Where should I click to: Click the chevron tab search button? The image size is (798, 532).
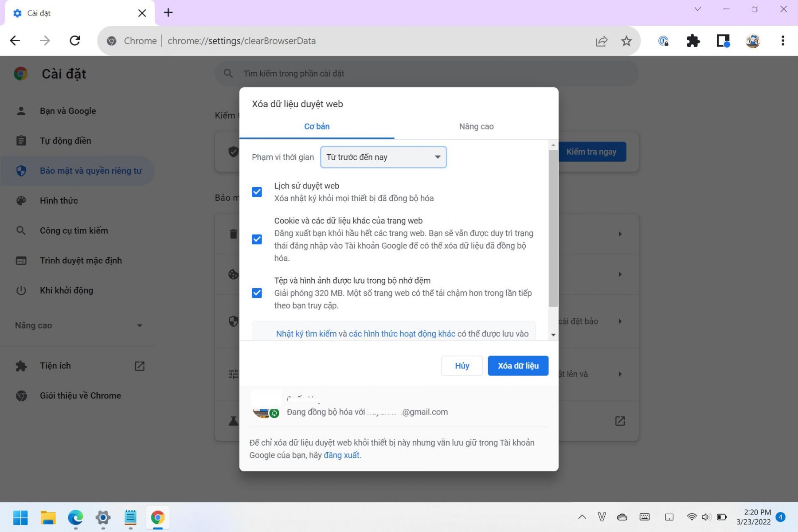coord(698,9)
